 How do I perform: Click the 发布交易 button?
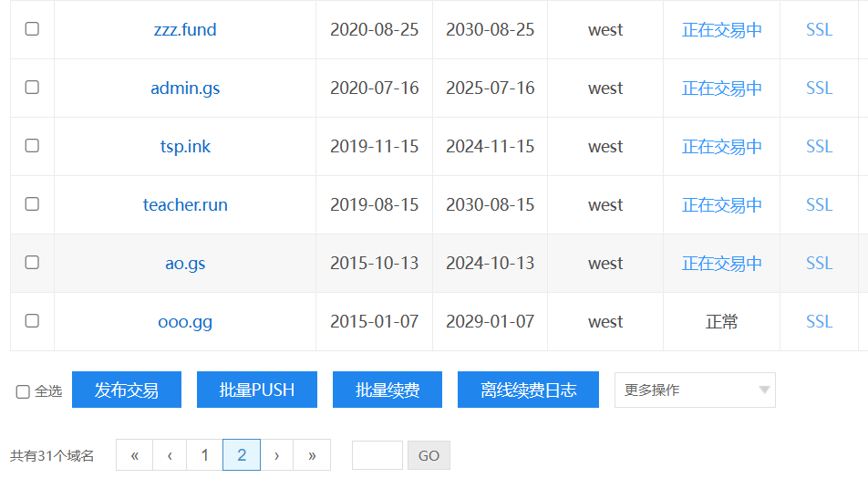pyautogui.click(x=127, y=390)
